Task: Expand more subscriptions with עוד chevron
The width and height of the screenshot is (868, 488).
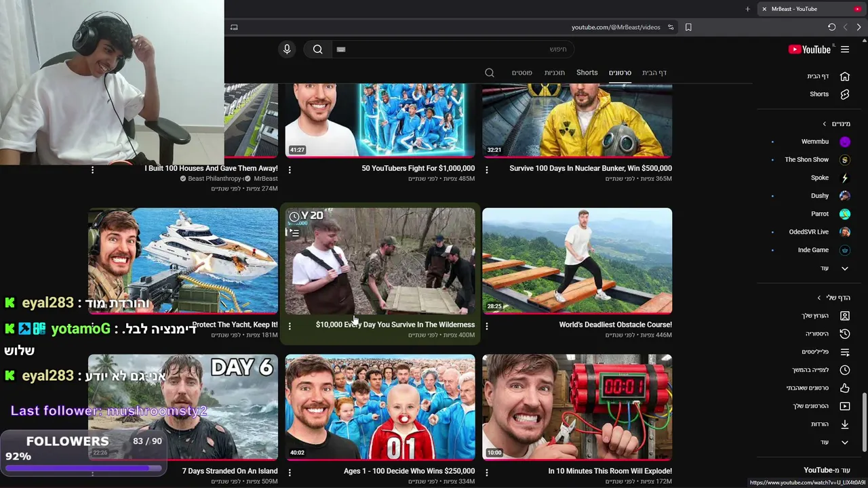Action: tap(845, 268)
